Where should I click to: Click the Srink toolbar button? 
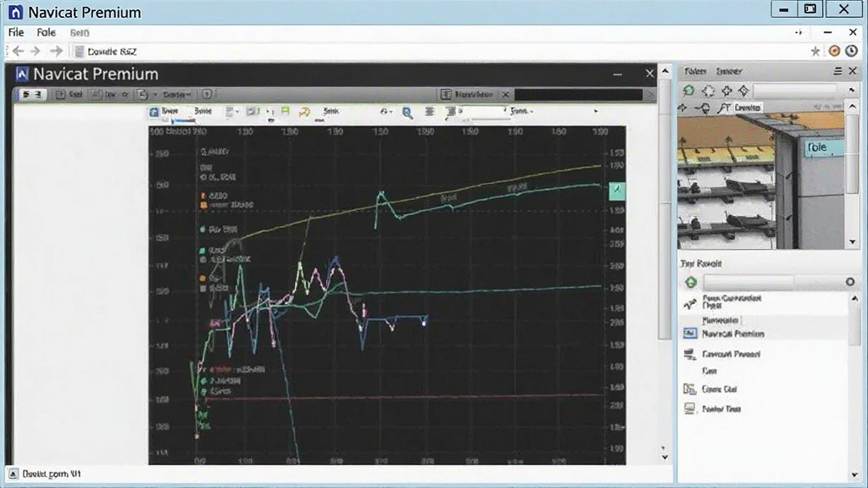tap(331, 111)
